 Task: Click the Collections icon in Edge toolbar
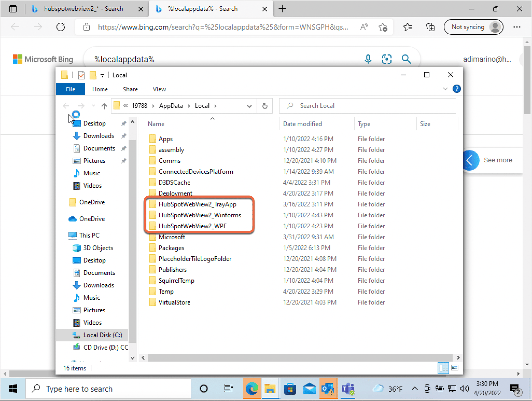[x=431, y=27]
